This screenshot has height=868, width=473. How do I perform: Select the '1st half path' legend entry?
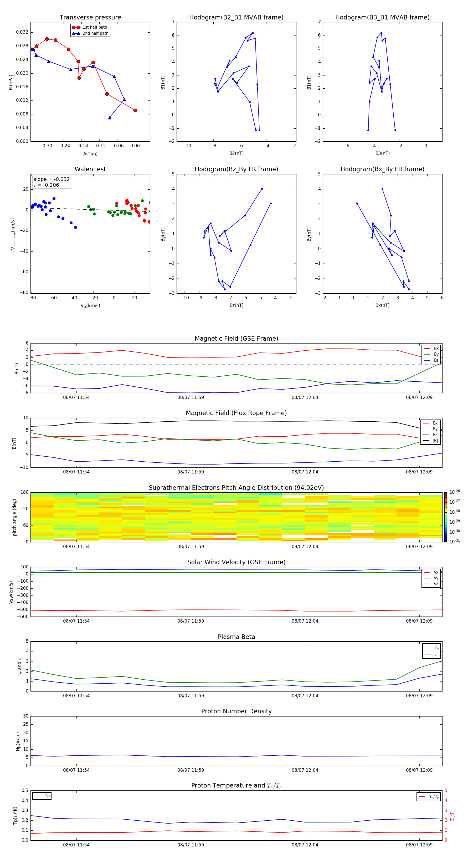(90, 27)
